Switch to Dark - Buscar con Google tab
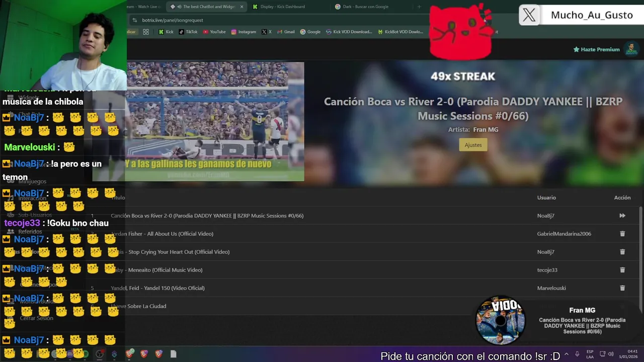The height and width of the screenshot is (362, 644). click(x=365, y=7)
